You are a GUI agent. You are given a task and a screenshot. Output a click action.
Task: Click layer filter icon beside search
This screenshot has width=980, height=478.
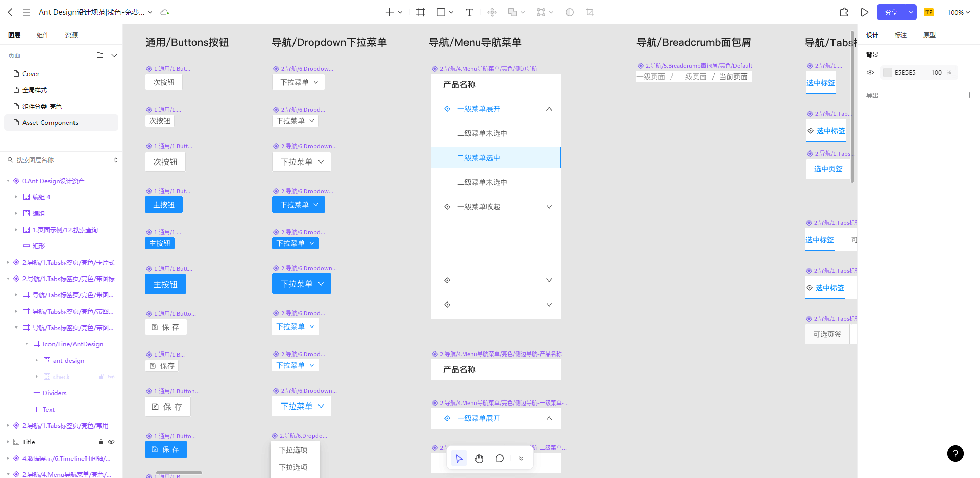click(x=114, y=160)
